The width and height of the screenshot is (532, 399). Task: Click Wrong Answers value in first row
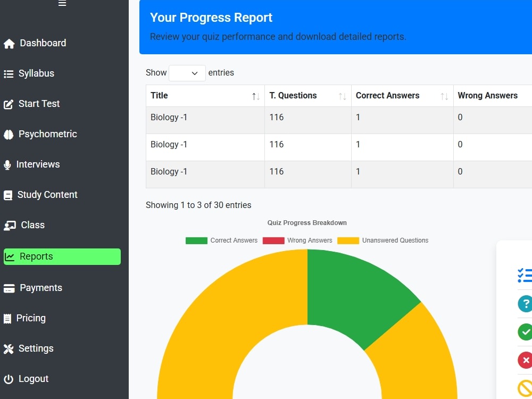(x=460, y=118)
